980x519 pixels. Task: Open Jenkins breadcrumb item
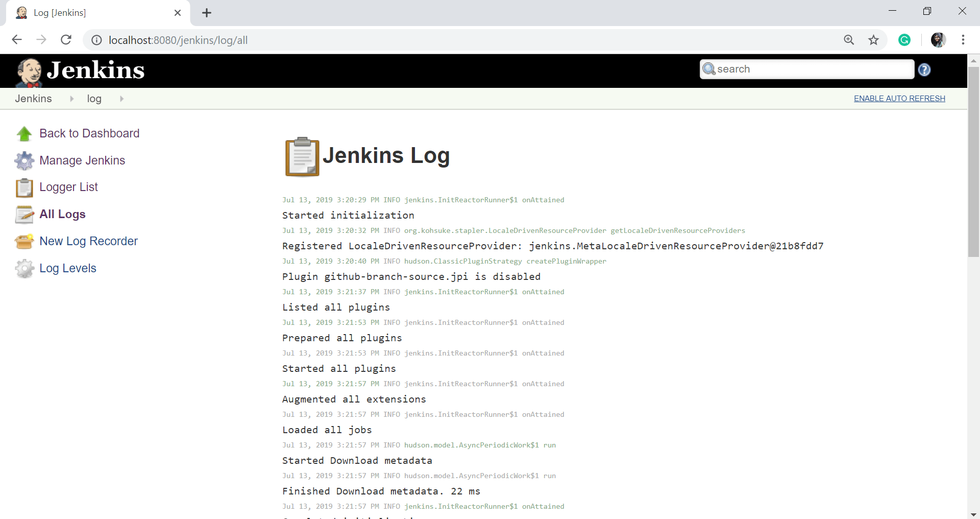point(33,99)
